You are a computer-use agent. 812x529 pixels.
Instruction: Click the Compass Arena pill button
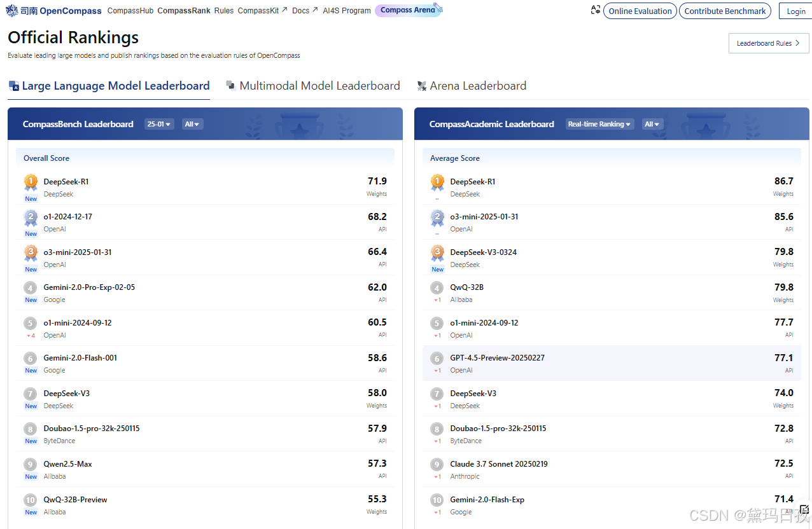(408, 10)
